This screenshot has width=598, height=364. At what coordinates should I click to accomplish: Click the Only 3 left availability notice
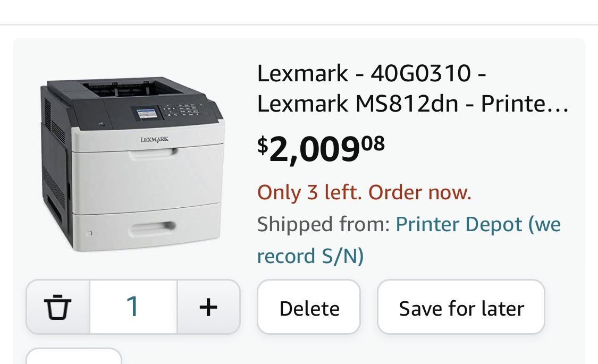point(364,192)
